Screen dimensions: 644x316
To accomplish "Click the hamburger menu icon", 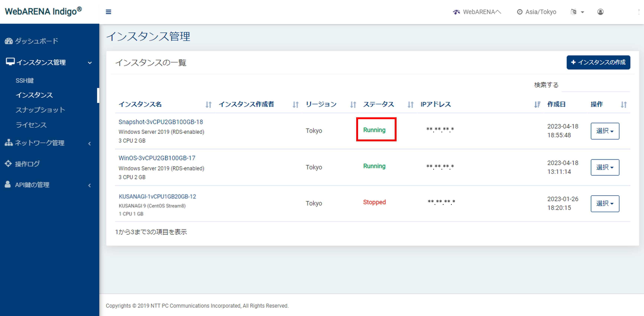I will 108,12.
